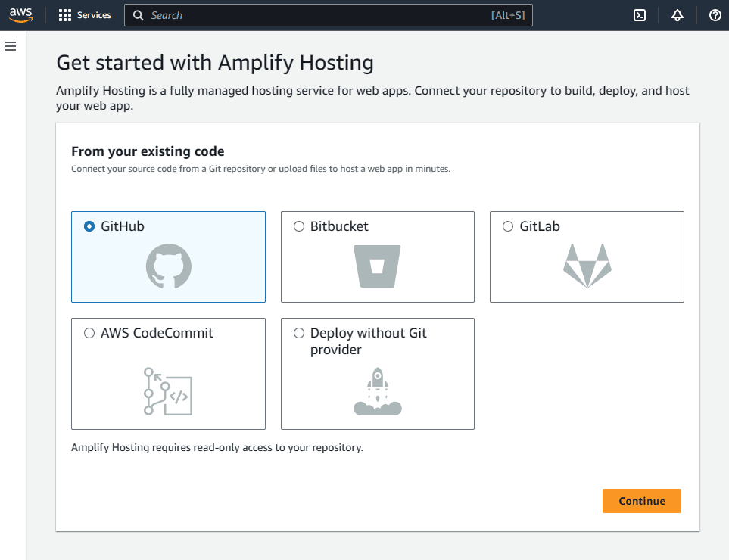This screenshot has width=729, height=560.
Task: Select the AWS CodeCommit radio button
Action: 89,333
